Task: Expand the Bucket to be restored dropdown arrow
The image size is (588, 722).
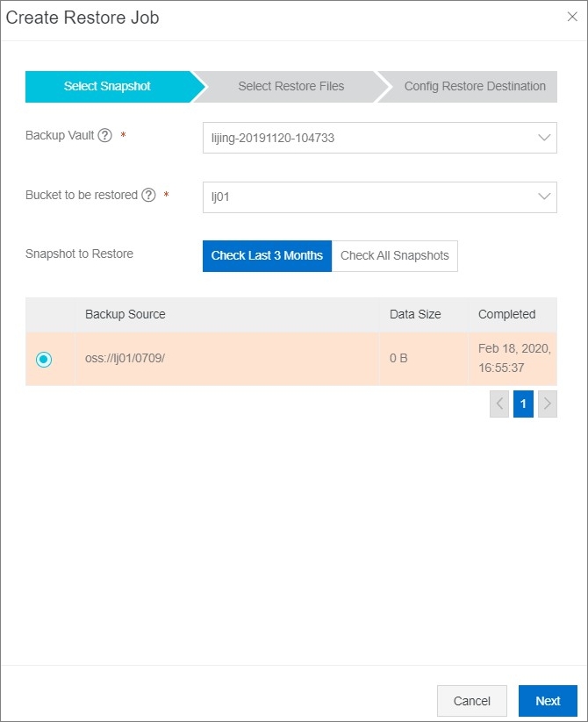Action: (x=544, y=197)
